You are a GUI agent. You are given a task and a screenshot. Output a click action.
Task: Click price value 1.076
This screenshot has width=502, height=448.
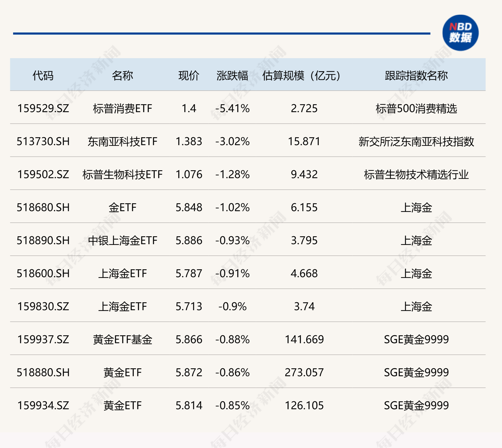coord(189,174)
